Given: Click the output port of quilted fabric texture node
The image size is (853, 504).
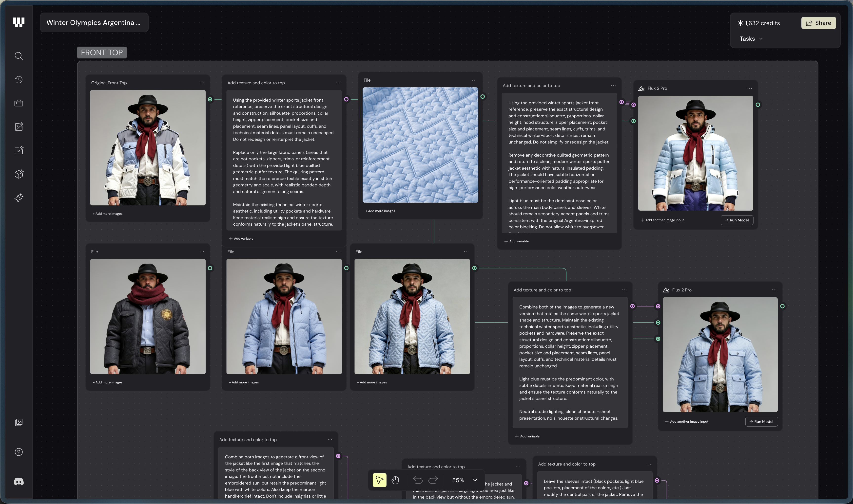Looking at the screenshot, I should point(483,96).
